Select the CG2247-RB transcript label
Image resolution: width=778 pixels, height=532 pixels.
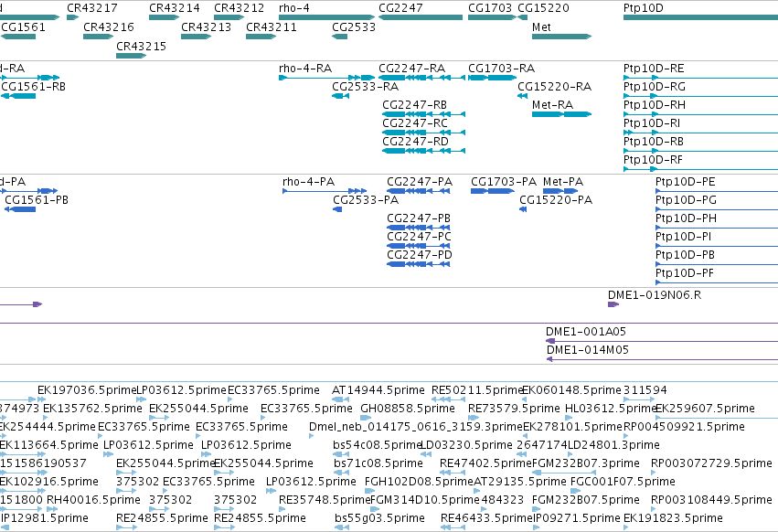[414, 105]
